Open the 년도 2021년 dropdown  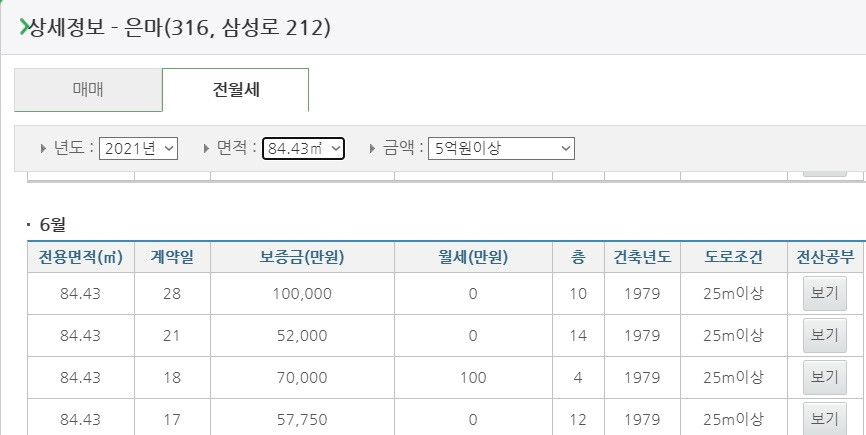point(138,148)
